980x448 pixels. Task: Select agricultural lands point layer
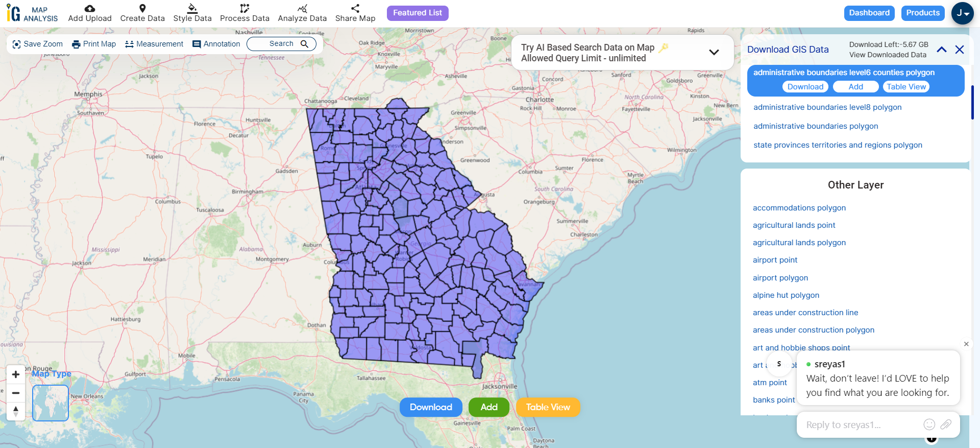click(794, 225)
